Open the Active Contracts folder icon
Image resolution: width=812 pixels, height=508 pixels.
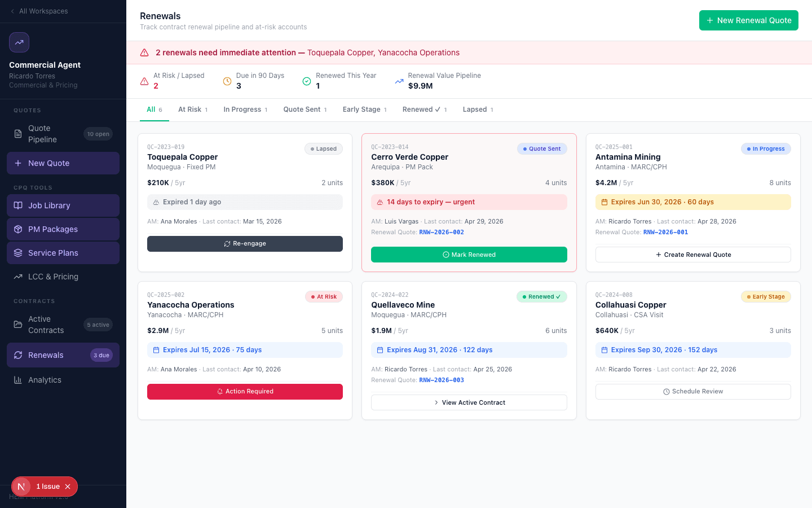(18, 325)
